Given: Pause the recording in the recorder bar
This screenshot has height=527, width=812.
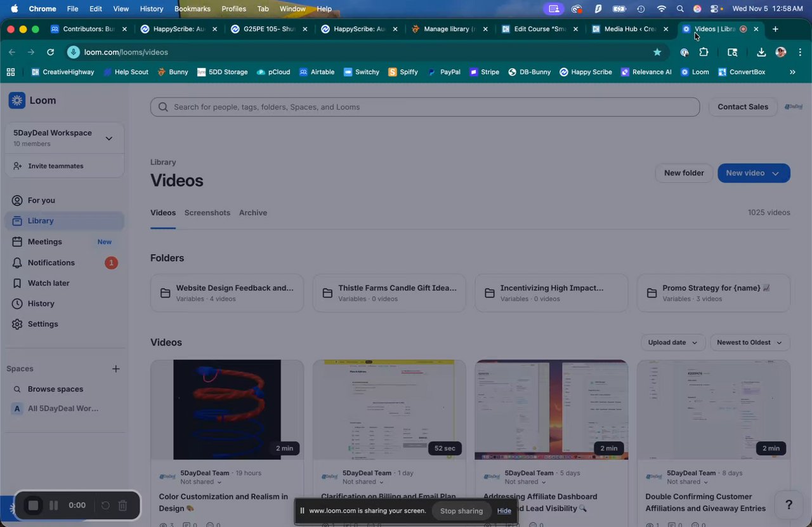Looking at the screenshot, I should pyautogui.click(x=54, y=505).
